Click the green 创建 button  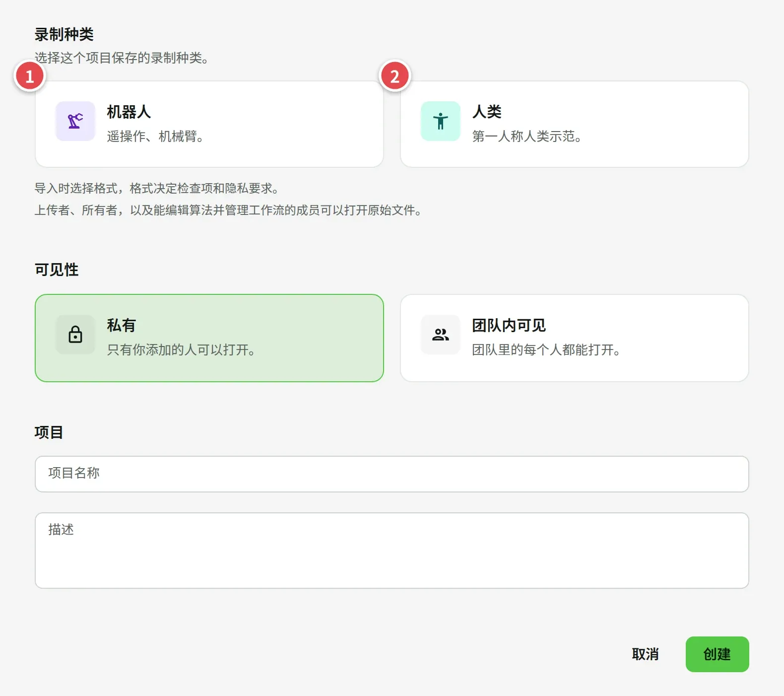coord(717,654)
